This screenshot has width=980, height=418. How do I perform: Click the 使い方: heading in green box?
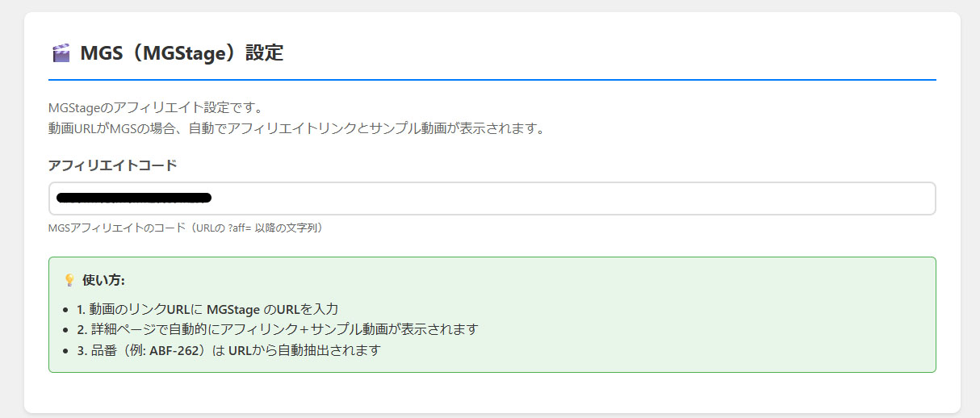point(103,280)
